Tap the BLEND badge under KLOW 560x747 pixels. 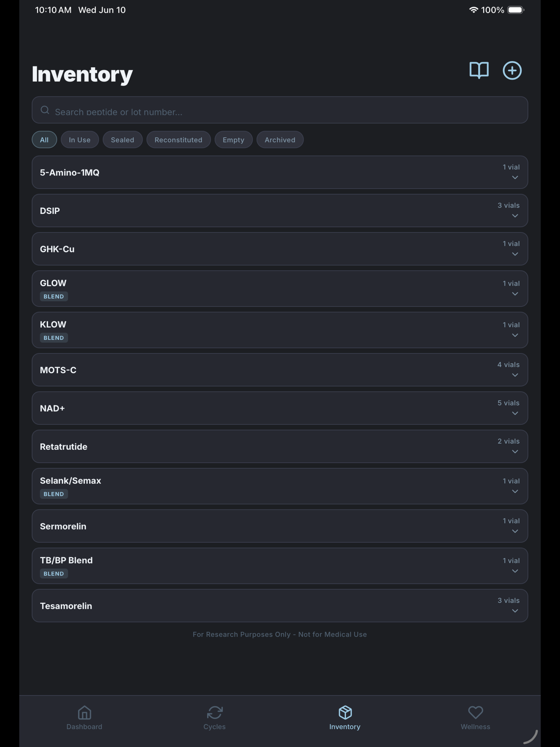pos(54,338)
